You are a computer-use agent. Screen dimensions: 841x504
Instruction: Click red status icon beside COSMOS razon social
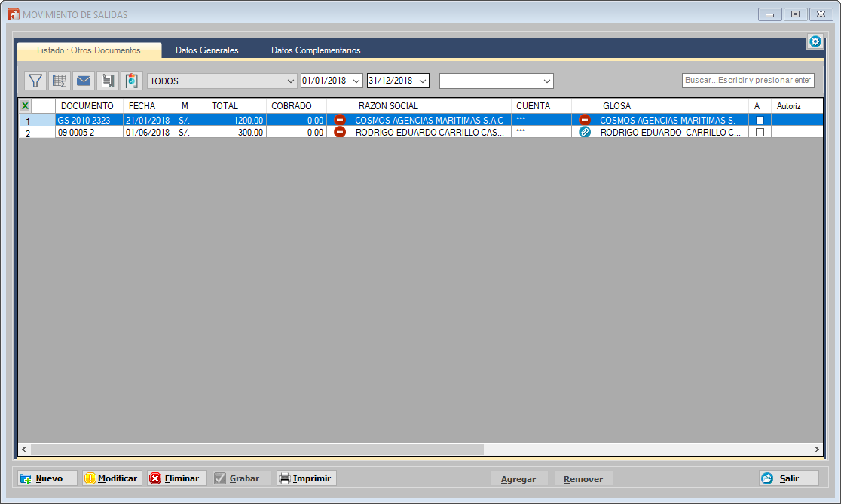[340, 120]
